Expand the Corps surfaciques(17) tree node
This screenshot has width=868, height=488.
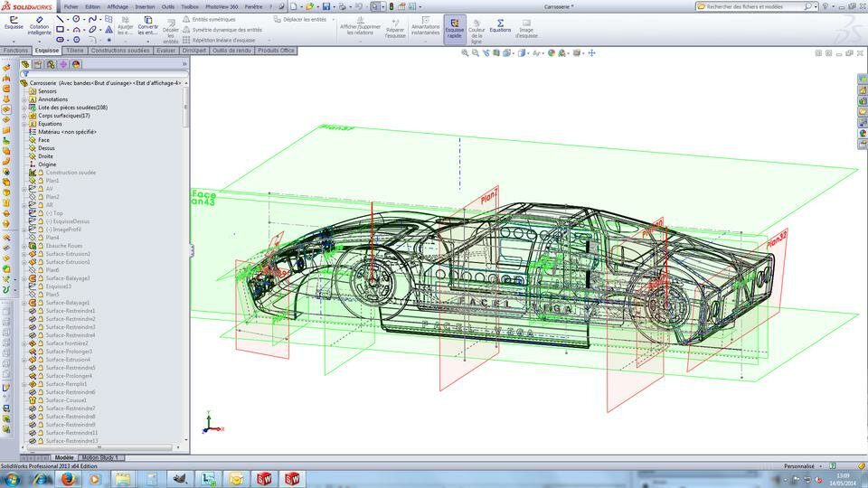(24, 117)
